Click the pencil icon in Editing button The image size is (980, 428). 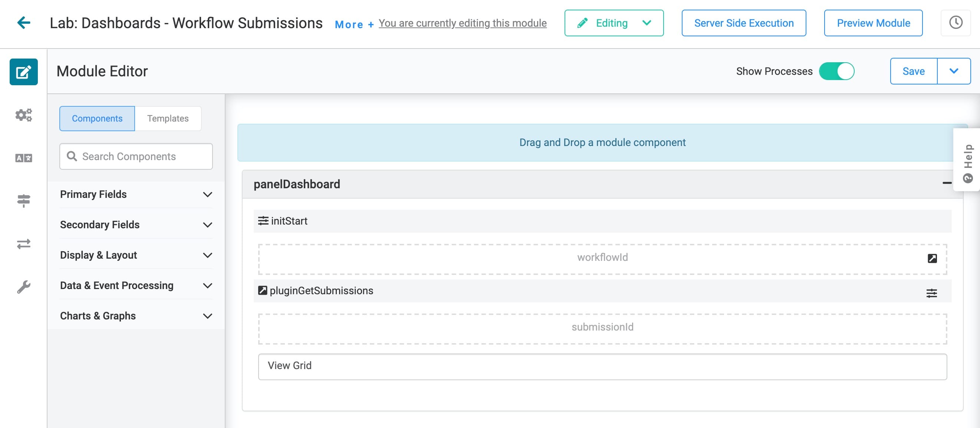click(582, 23)
